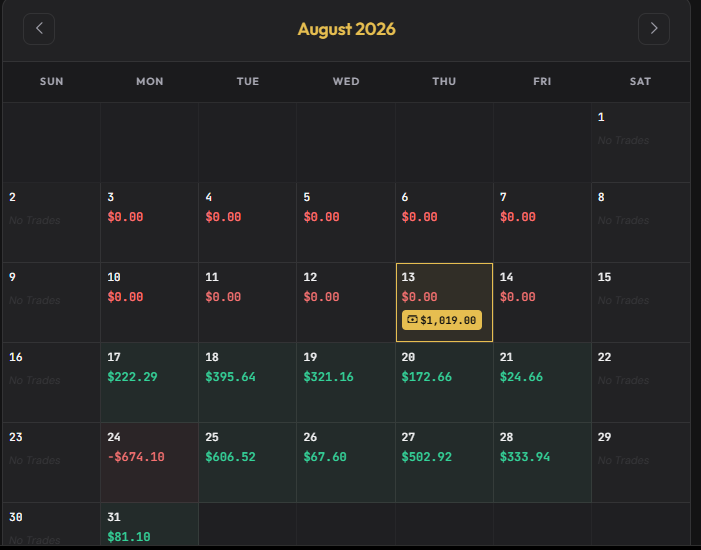Image resolution: width=701 pixels, height=550 pixels.
Task: Open the August 11 day cell
Action: pyautogui.click(x=248, y=303)
